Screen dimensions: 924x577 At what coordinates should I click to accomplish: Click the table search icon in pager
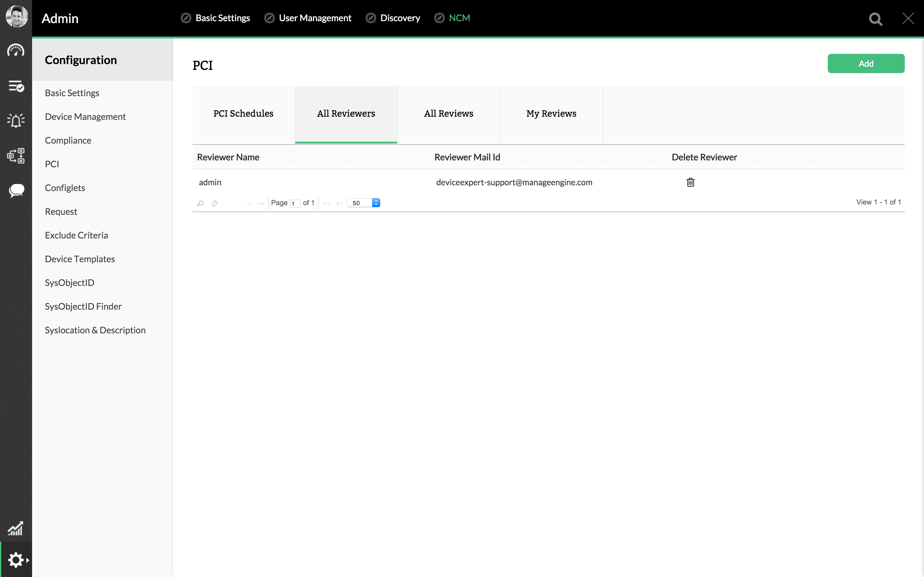coord(201,203)
